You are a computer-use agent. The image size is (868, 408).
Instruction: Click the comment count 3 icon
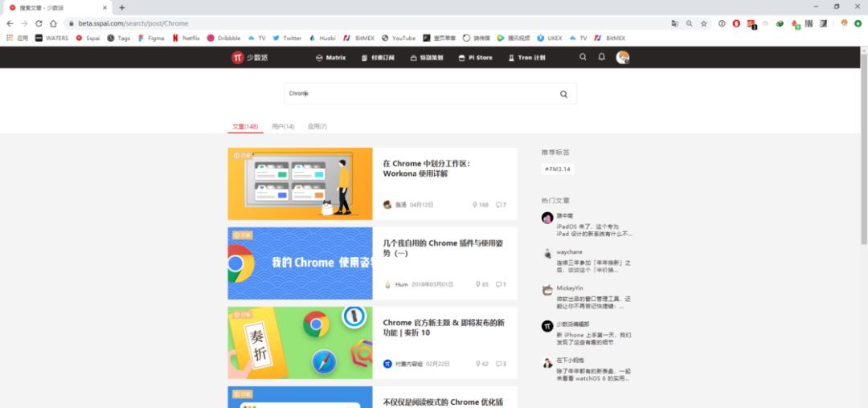(x=501, y=364)
